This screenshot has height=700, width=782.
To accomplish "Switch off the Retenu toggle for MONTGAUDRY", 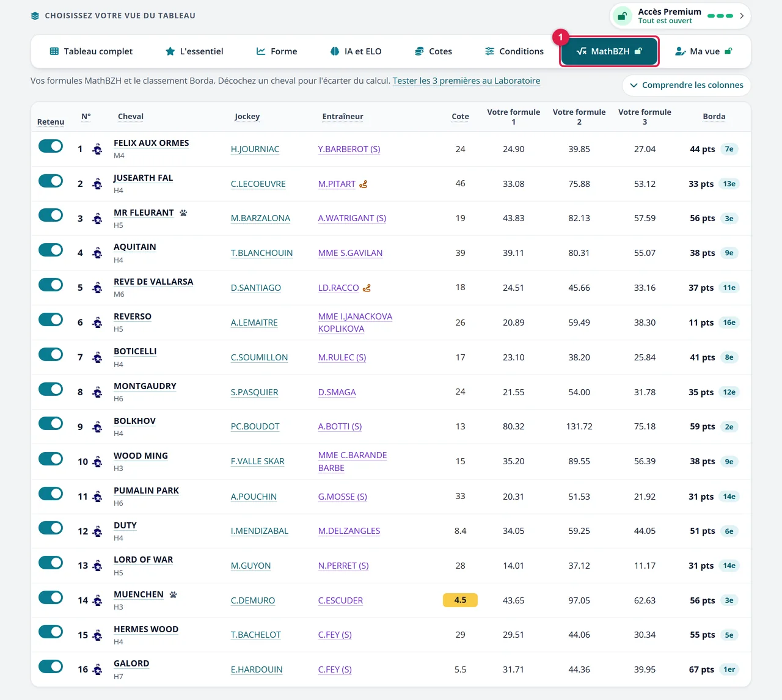I will [51, 389].
